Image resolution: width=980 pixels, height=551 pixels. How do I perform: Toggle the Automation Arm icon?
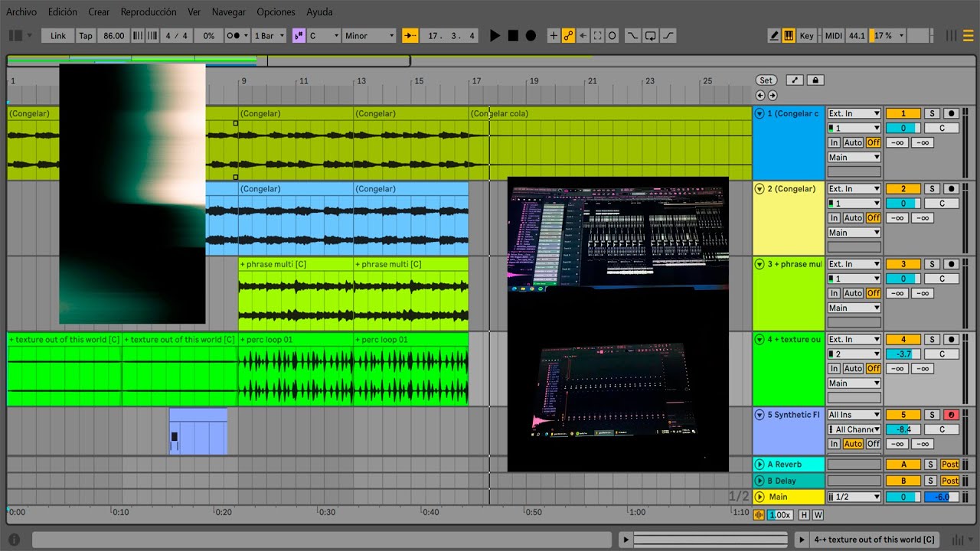pos(568,36)
